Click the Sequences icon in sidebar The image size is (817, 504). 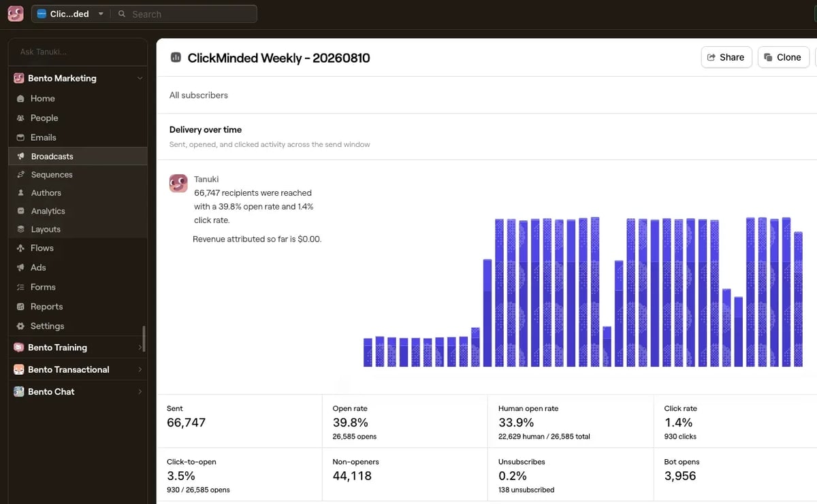point(20,175)
